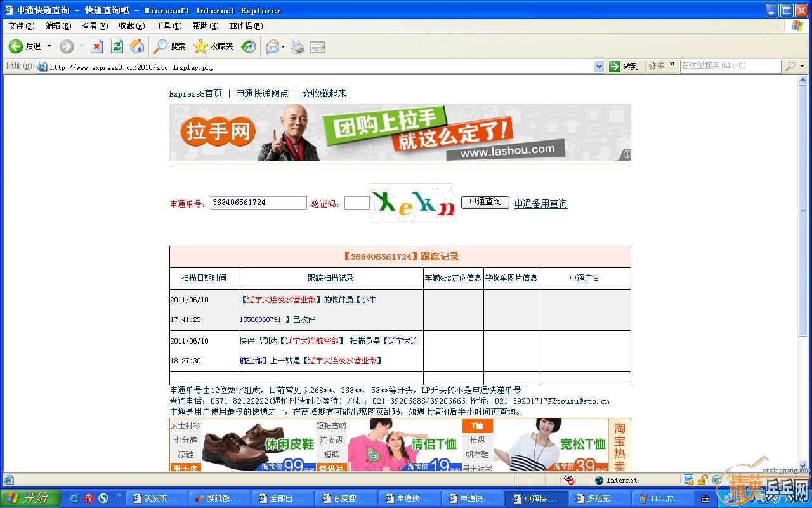Click the green Back (后退) arrow
Viewport: 812px width, 508px height.
[x=16, y=46]
